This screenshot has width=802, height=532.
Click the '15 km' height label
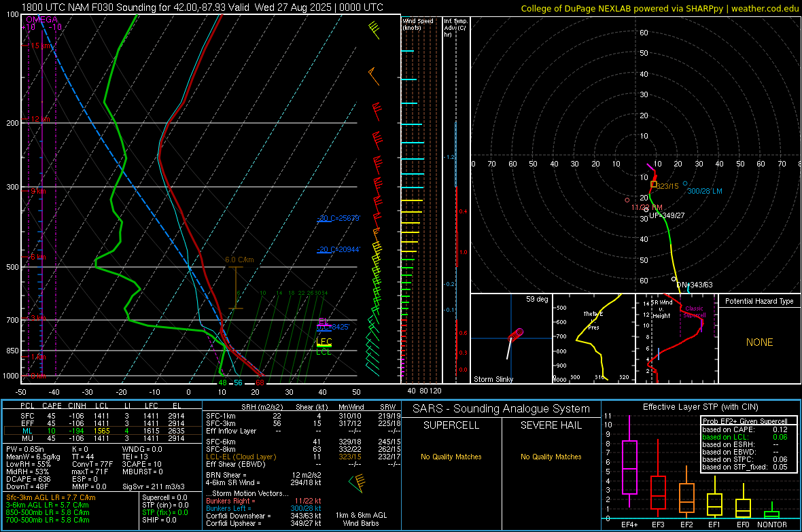tap(41, 46)
